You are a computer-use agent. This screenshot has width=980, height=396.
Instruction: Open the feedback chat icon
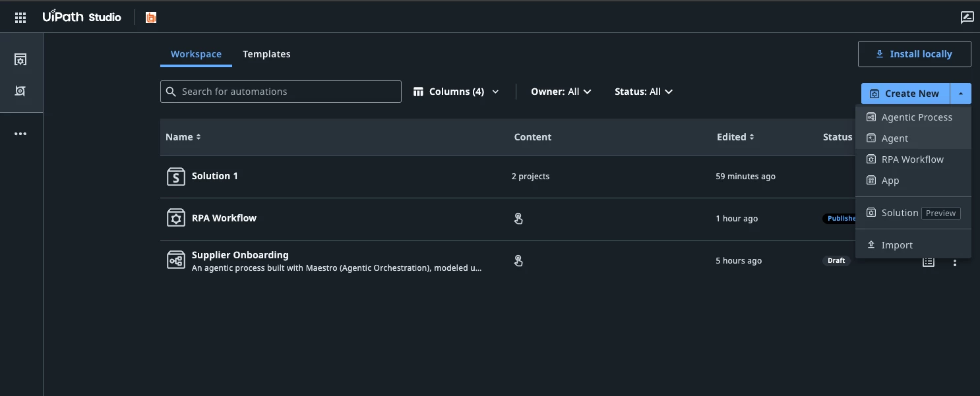(x=967, y=18)
